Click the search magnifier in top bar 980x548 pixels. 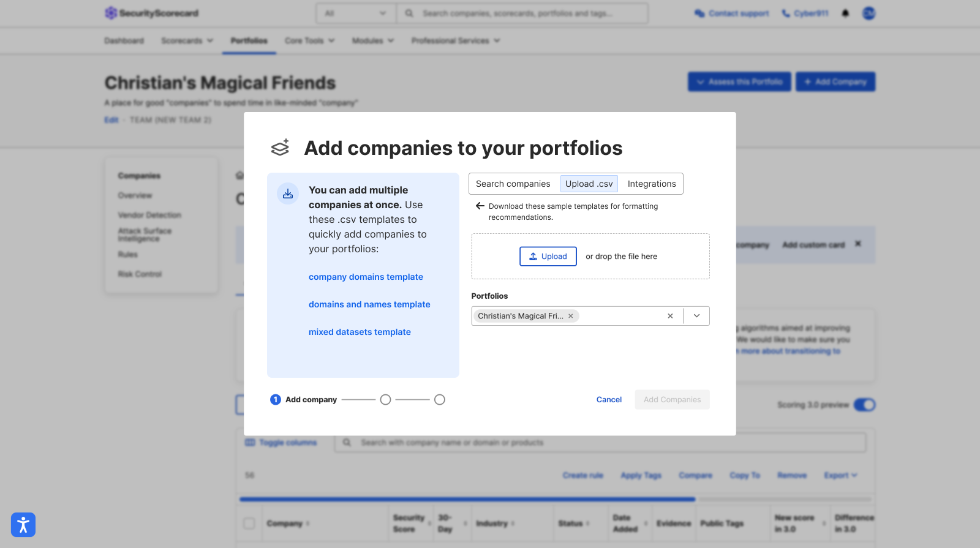coord(409,13)
